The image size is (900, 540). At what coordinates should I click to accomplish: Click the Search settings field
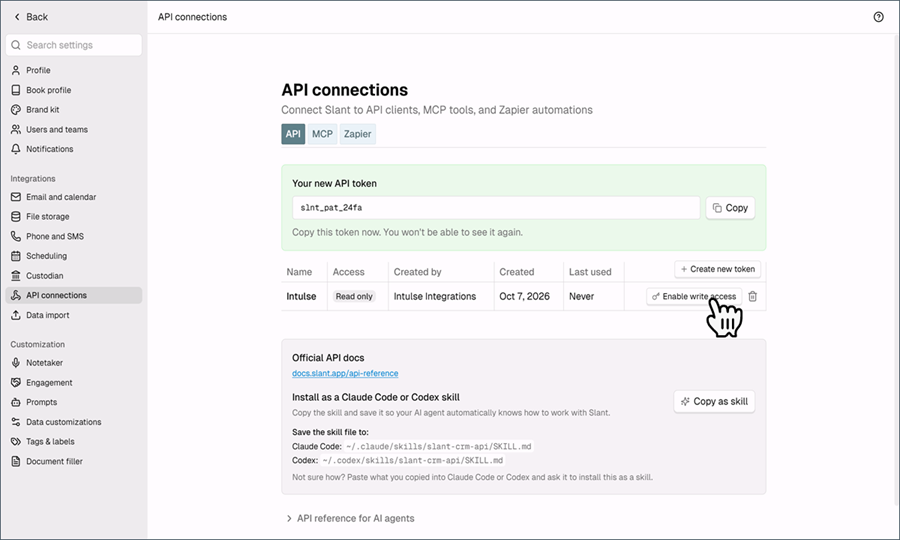pos(73,45)
